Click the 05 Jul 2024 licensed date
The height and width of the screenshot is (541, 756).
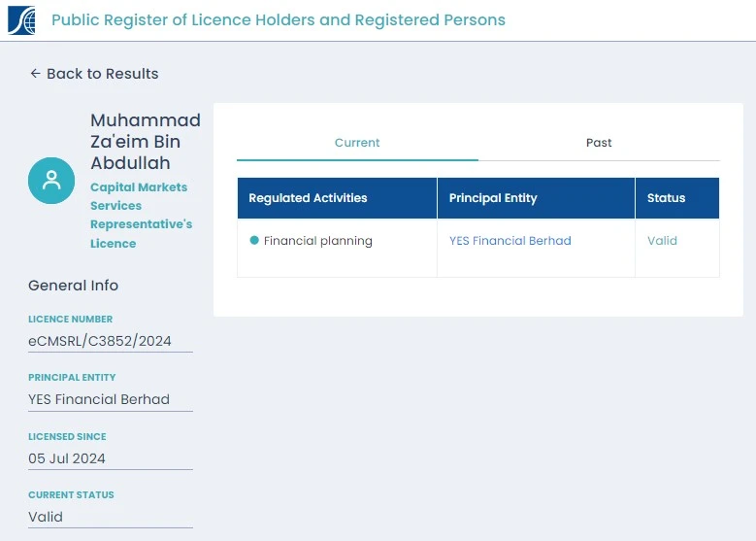click(111, 458)
